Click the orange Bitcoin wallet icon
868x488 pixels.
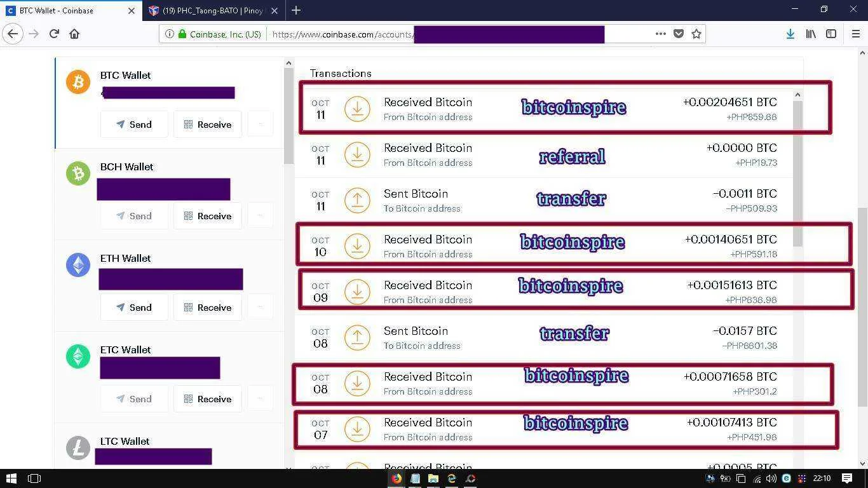pos(78,82)
